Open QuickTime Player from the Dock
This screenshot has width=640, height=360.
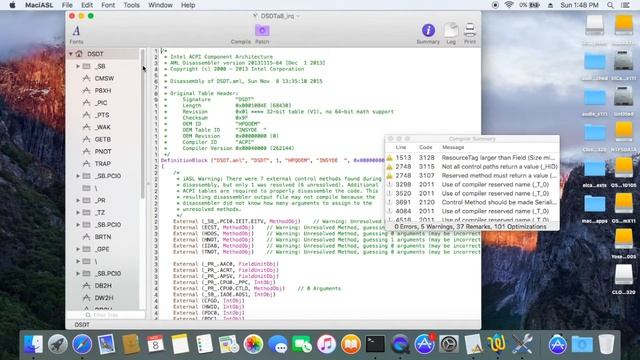tap(400, 344)
